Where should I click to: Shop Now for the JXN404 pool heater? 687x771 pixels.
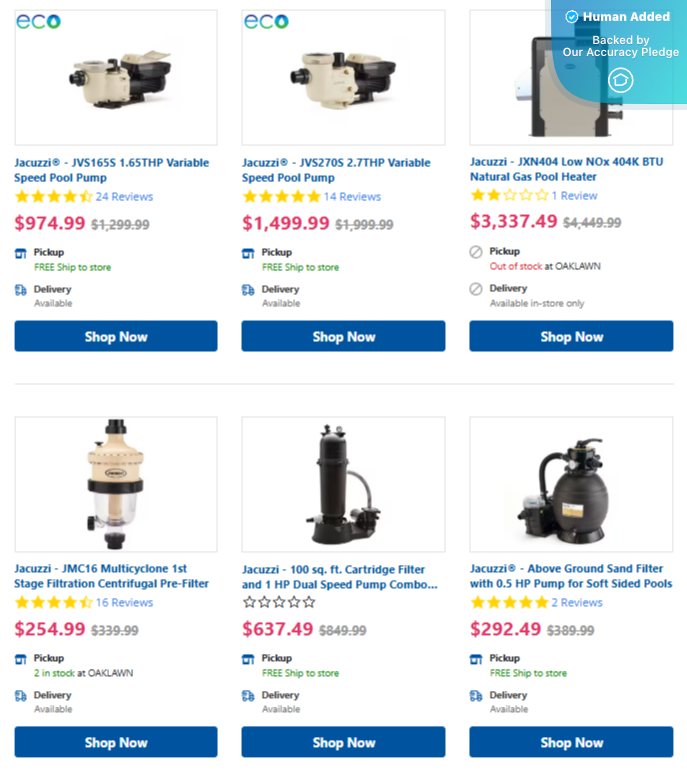coord(571,336)
